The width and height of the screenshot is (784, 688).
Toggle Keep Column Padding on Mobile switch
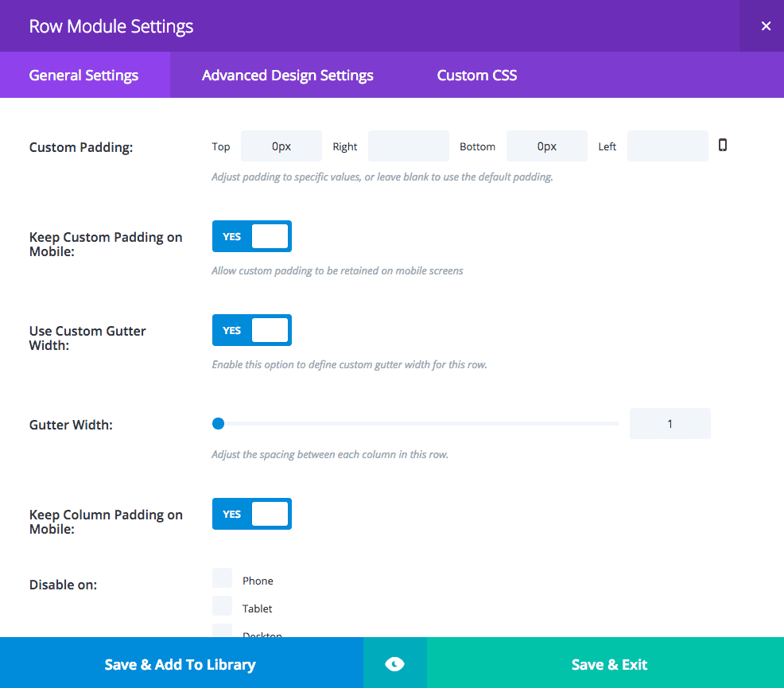pyautogui.click(x=252, y=514)
